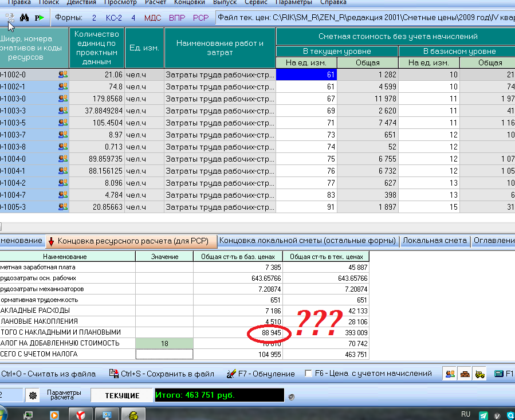Switch to Концовка локальной сметы tab
The height and width of the screenshot is (420, 515).
coord(307,241)
